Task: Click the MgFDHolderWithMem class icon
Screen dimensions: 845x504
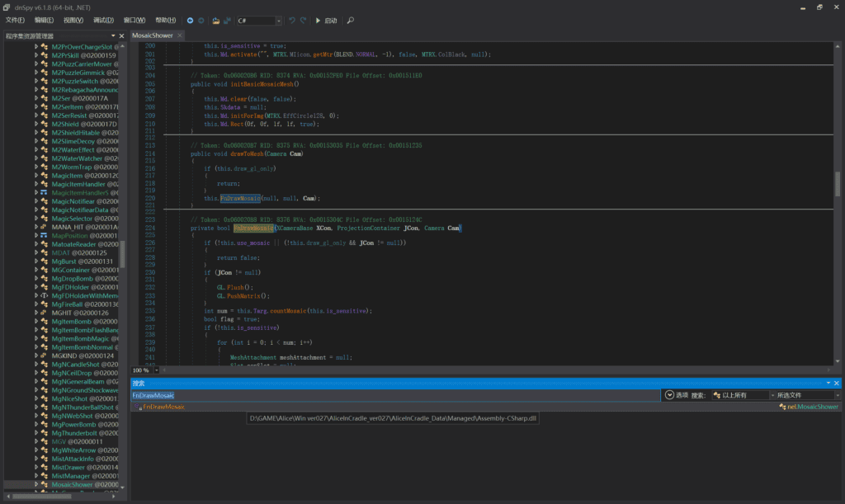Action: pos(45,295)
